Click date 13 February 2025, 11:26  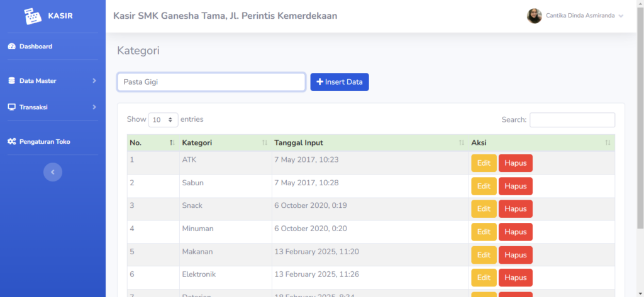(317, 274)
